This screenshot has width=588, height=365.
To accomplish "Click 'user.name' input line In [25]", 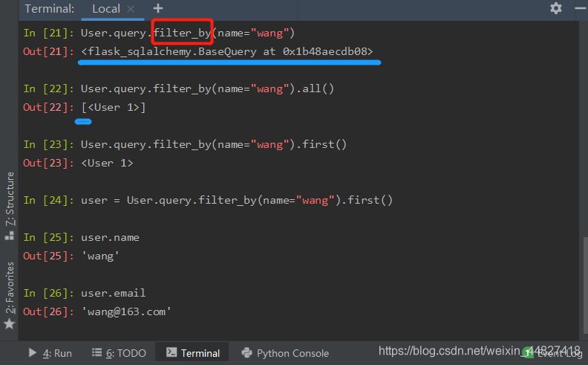I will click(x=110, y=237).
